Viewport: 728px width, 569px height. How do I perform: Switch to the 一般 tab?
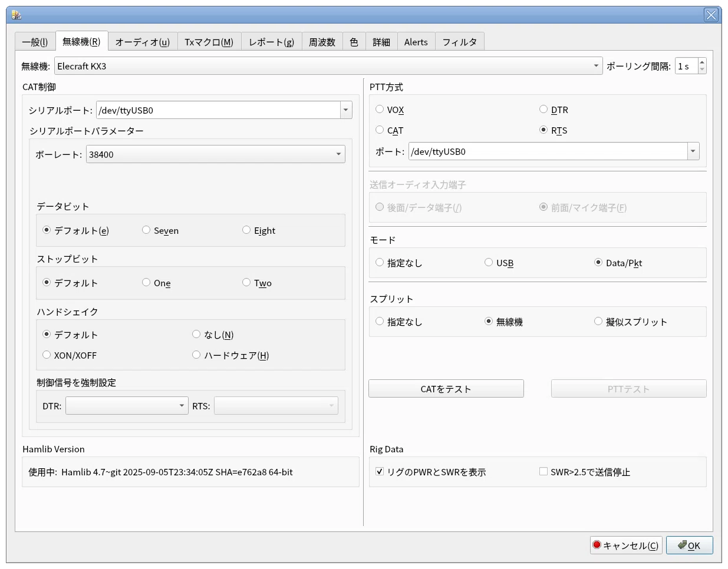click(35, 42)
